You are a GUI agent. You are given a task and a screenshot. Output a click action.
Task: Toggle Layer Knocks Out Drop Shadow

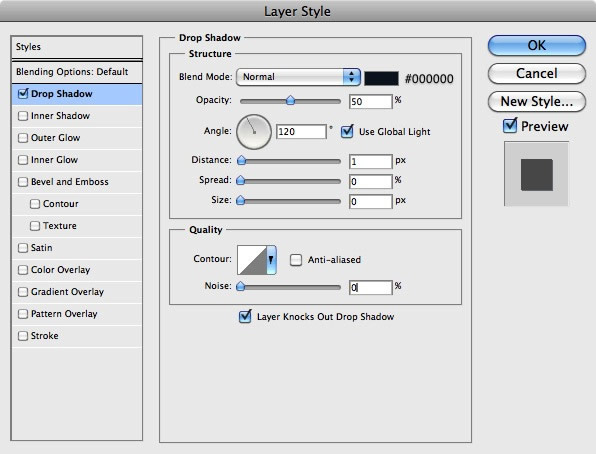coord(245,316)
